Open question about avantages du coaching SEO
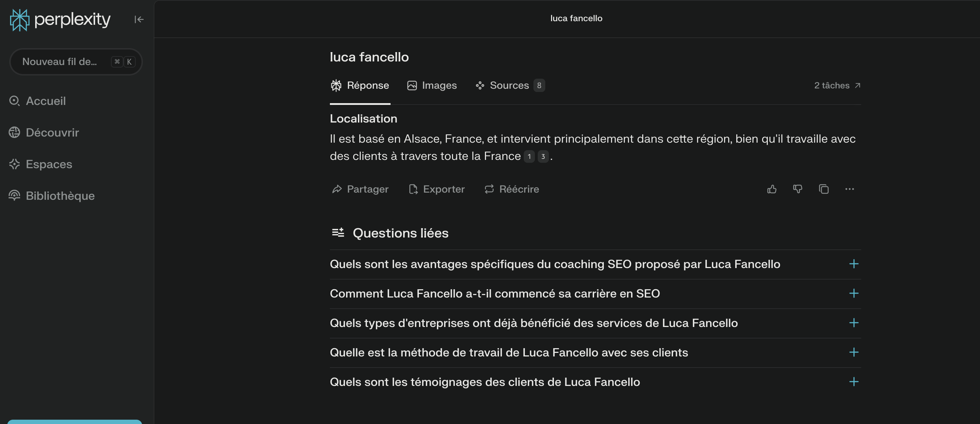 coord(596,264)
